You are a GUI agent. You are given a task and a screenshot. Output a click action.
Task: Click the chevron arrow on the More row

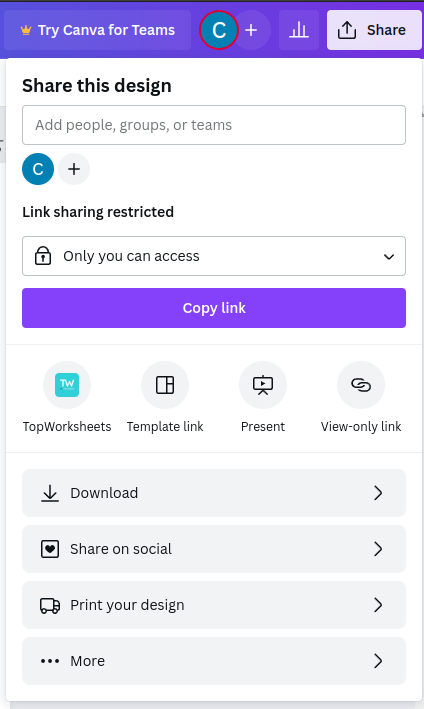tap(378, 661)
